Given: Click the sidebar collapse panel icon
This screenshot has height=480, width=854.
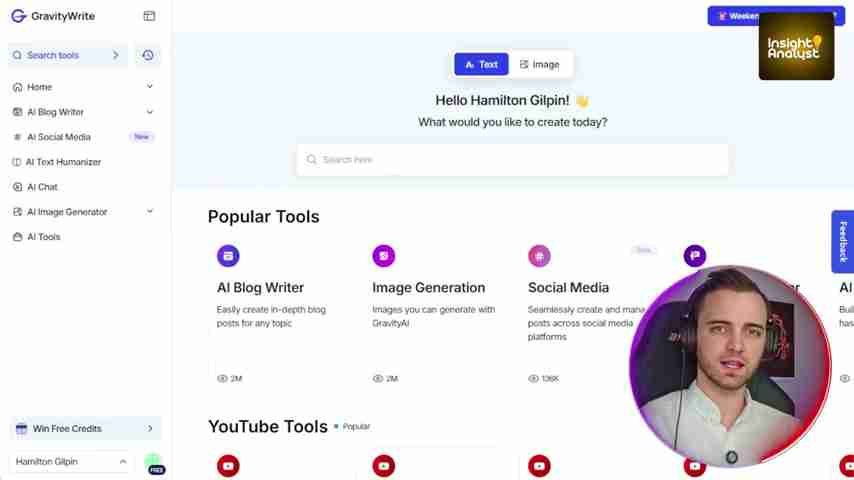Looking at the screenshot, I should 149,16.
